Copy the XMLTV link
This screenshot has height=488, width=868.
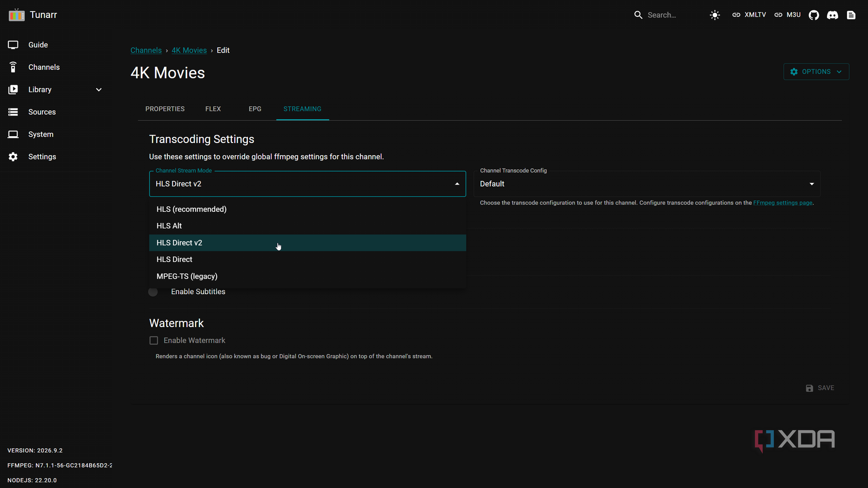coord(749,15)
